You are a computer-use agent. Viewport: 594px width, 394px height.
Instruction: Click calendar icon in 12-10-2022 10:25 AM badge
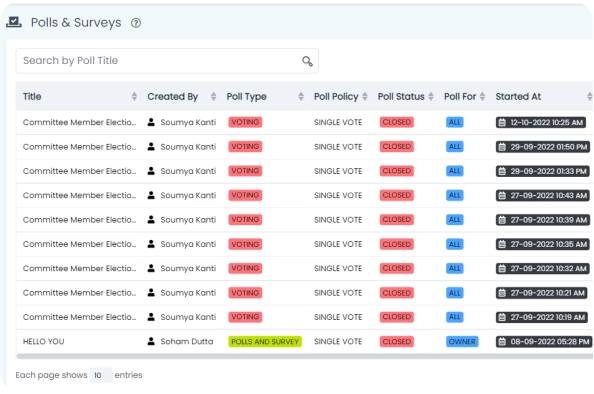coord(502,122)
